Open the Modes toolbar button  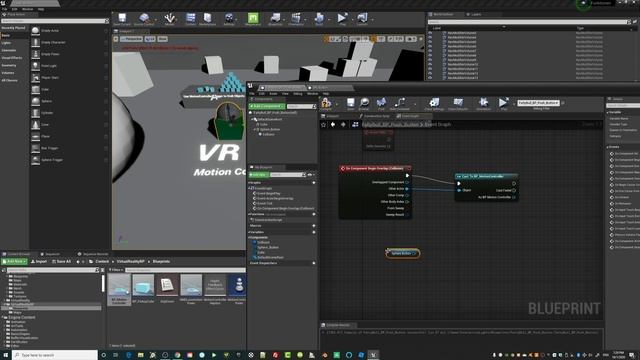tap(169, 19)
